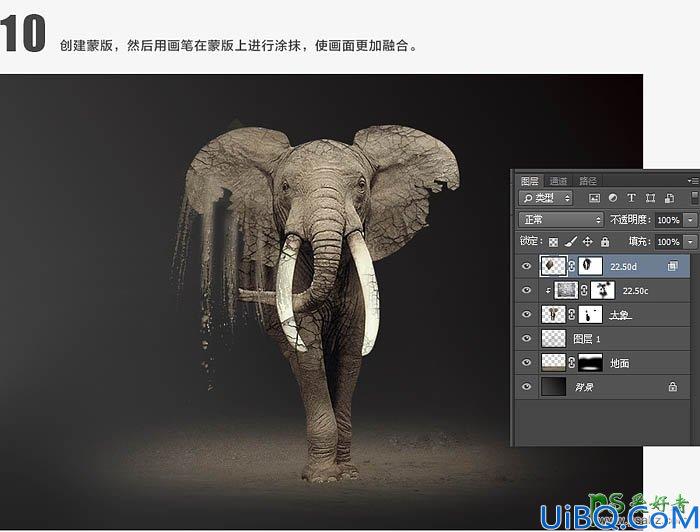This screenshot has height=532, width=700.
Task: Open the 填充 fill slider arrow
Action: [690, 242]
